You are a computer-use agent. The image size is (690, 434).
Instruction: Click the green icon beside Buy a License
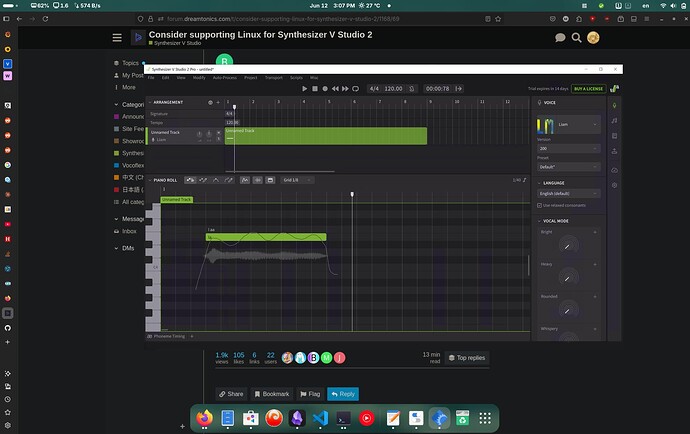[614, 88]
